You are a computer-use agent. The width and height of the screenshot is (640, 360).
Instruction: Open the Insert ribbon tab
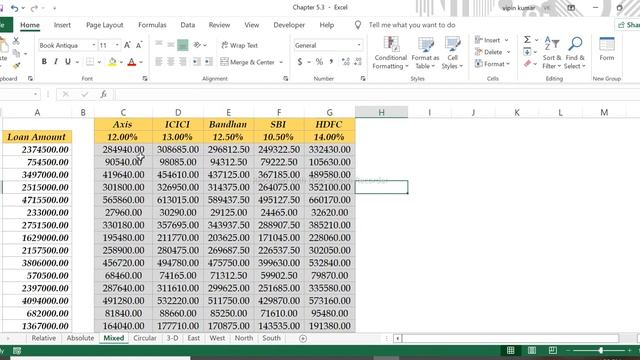pyautogui.click(x=62, y=25)
